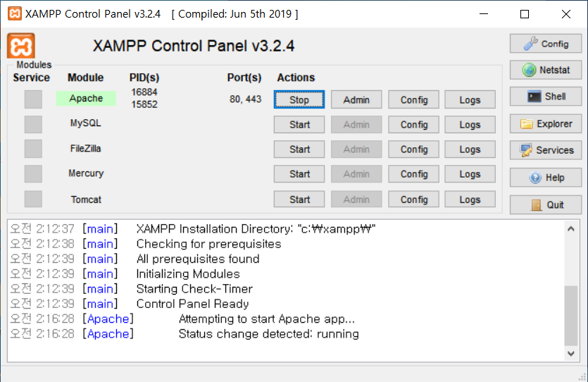588x382 pixels.
Task: Start the MySQL module
Action: tap(299, 125)
